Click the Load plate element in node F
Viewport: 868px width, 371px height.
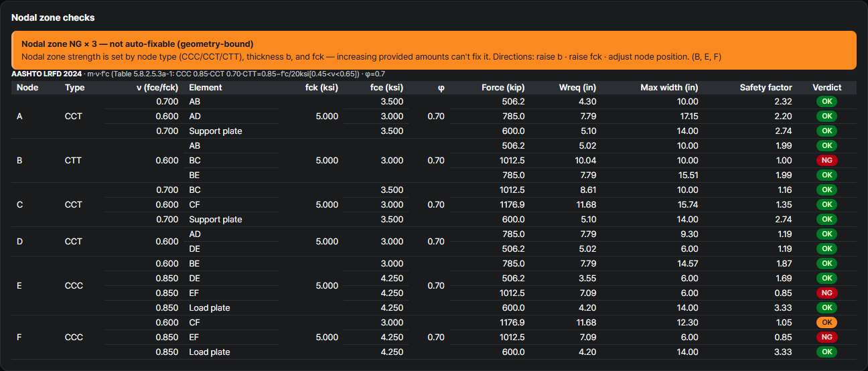pos(210,352)
